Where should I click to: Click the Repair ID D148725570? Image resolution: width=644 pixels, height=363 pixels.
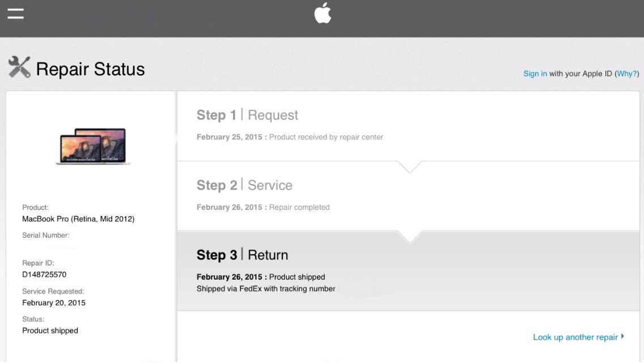coord(44,275)
